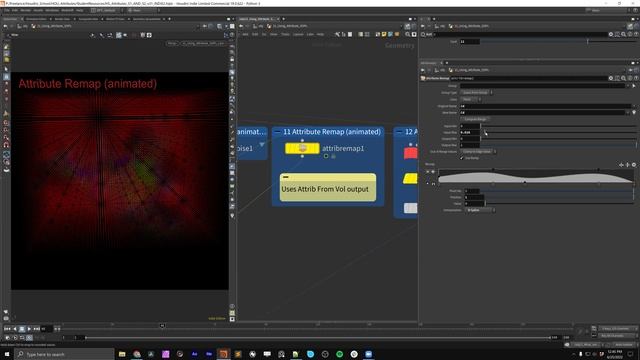Open the Group Type dropdown

click(477, 93)
